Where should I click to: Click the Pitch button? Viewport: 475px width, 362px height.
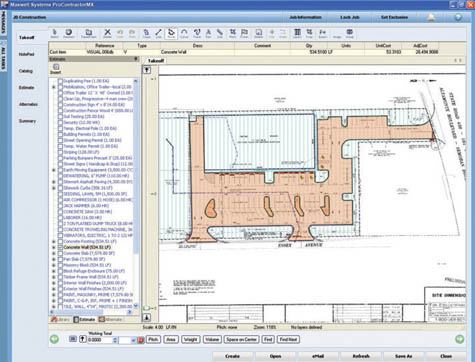153,339
